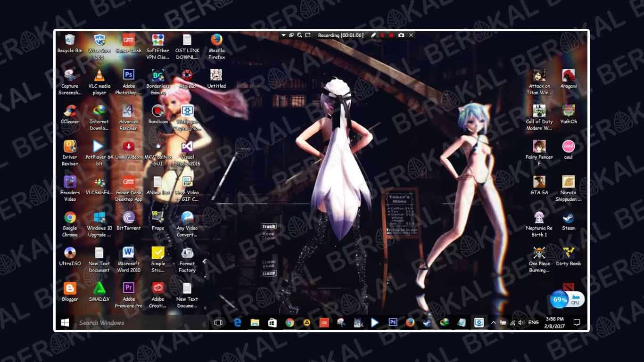Screen dimensions: 644x362
Task: Pause the ongoing screen recording
Action: pyautogui.click(x=383, y=35)
